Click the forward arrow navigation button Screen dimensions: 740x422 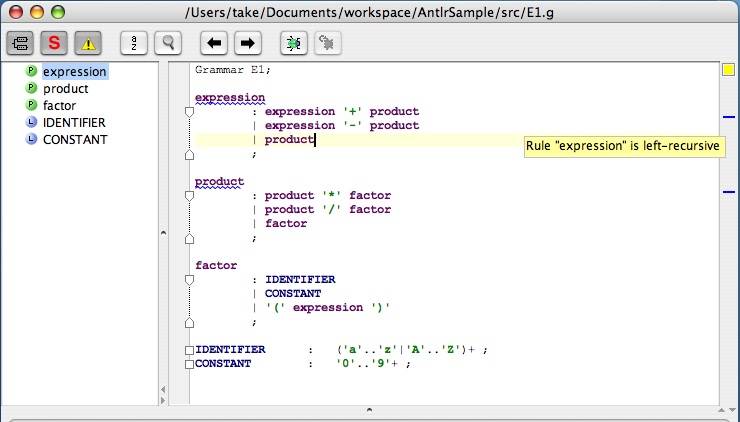(x=248, y=43)
